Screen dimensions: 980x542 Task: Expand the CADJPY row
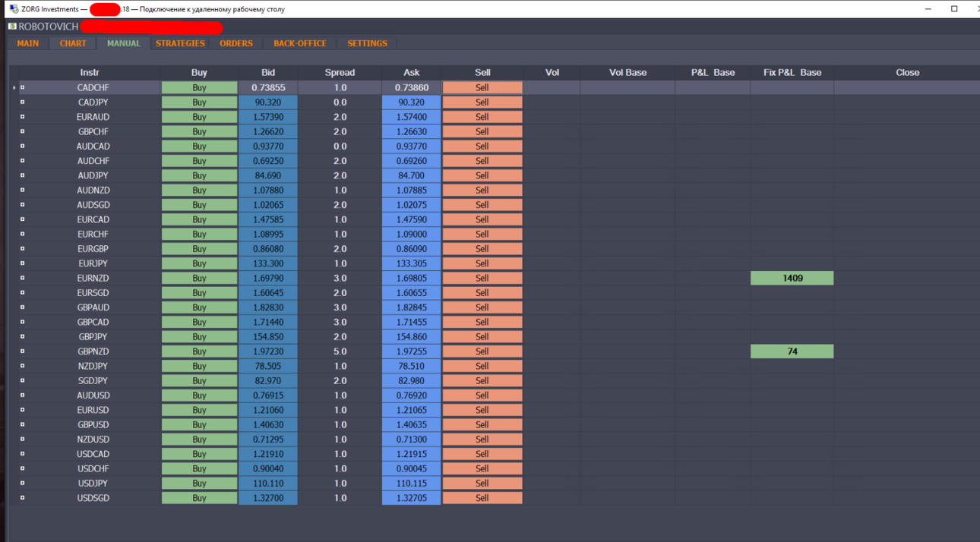tap(22, 102)
